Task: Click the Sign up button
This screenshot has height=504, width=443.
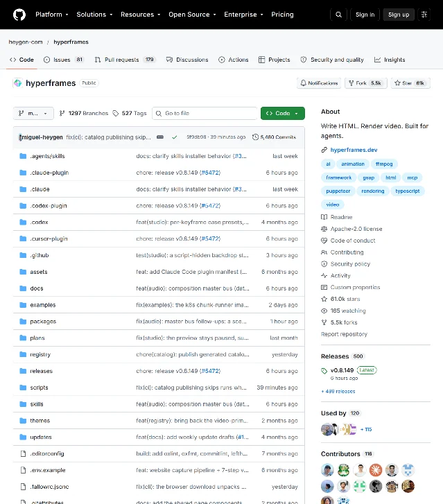Action: (399, 15)
